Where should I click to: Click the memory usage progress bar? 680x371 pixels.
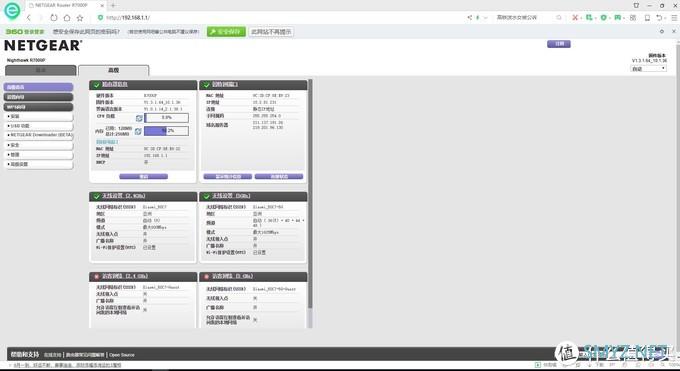pyautogui.click(x=167, y=131)
